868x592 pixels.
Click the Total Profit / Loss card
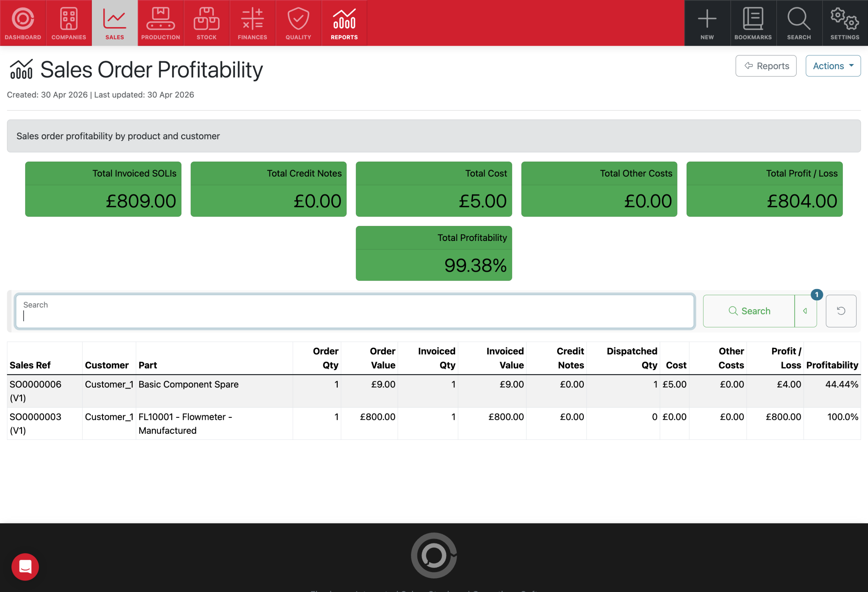(x=765, y=189)
